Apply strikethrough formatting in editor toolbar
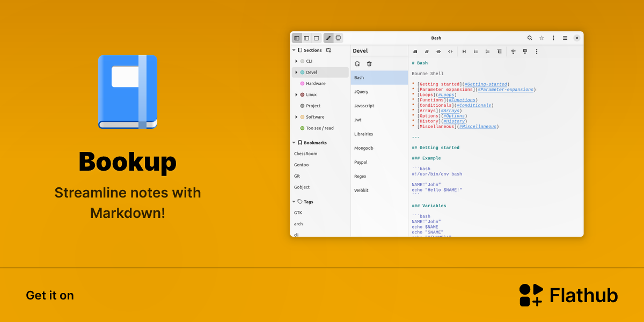644x322 pixels. click(x=438, y=52)
